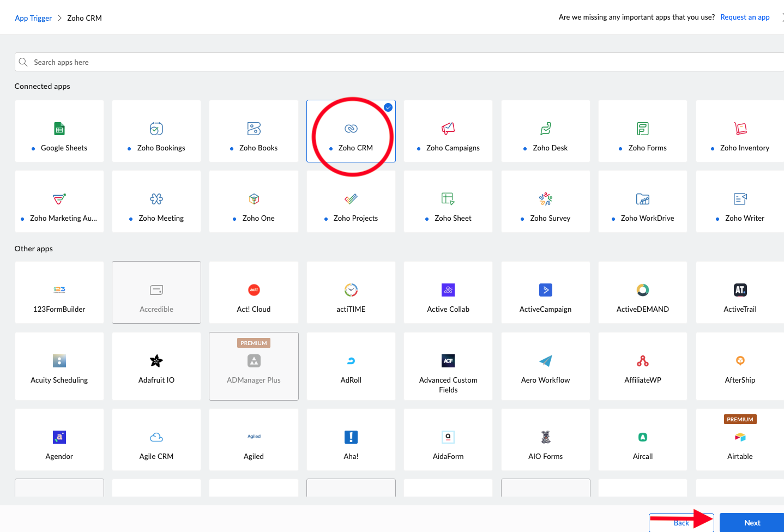Click the Next button
The width and height of the screenshot is (784, 532).
pyautogui.click(x=752, y=523)
